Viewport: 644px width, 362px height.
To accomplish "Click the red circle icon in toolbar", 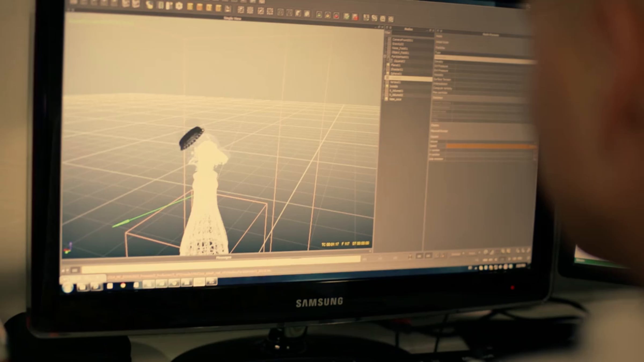I will tap(336, 16).
